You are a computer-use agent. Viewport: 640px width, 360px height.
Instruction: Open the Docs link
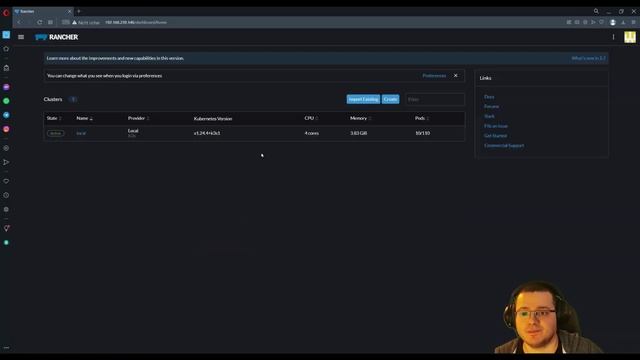point(489,97)
